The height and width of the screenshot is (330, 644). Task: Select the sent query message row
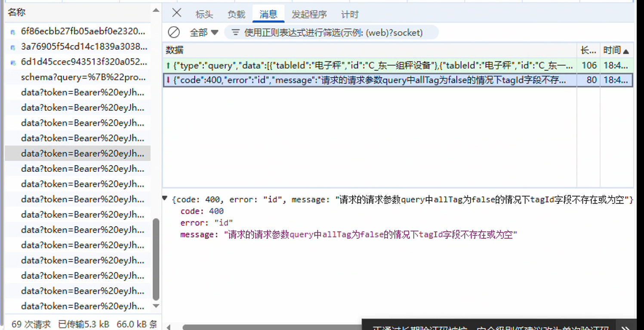pyautogui.click(x=370, y=66)
